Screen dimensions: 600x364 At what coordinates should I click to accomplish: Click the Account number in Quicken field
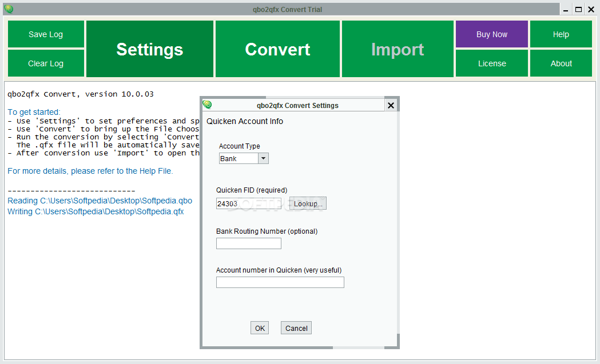click(x=280, y=282)
